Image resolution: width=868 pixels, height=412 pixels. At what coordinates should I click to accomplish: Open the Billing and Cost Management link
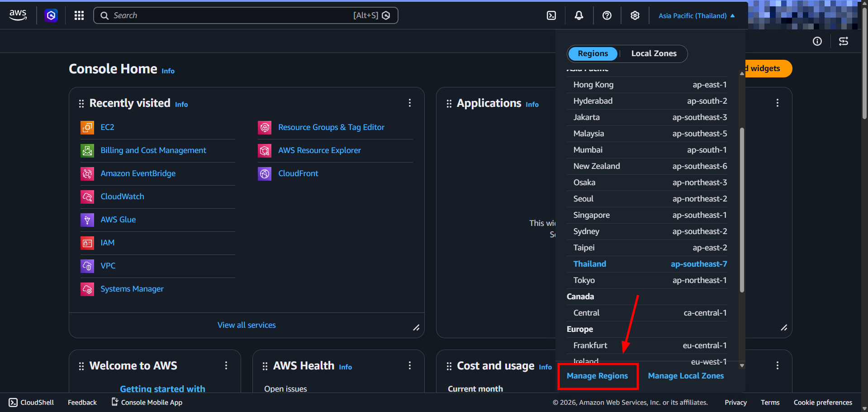click(153, 150)
